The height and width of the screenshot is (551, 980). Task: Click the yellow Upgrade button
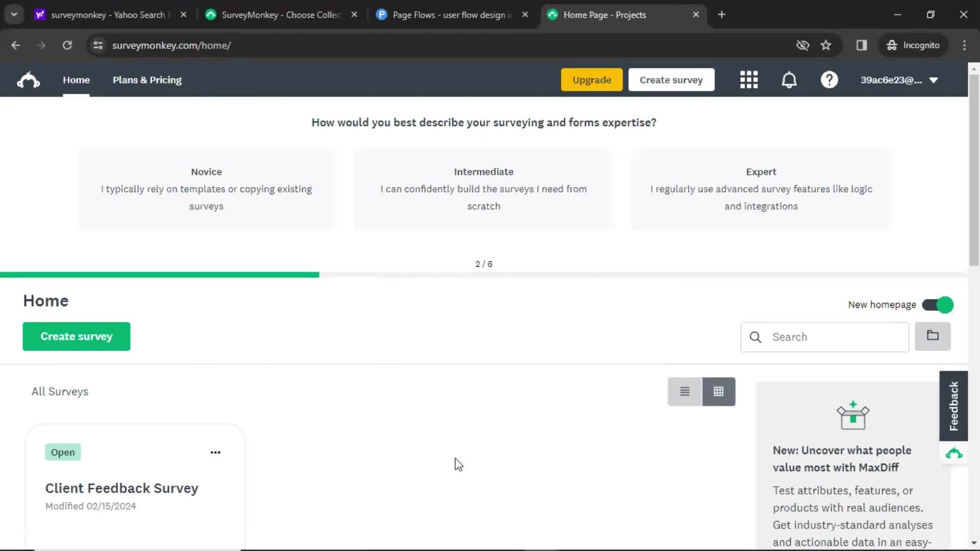tap(592, 80)
